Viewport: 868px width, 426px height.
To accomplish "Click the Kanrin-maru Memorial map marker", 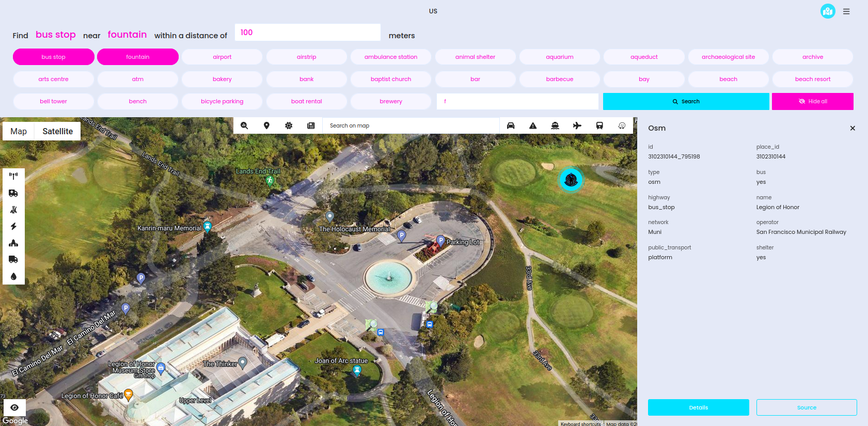I will [208, 227].
